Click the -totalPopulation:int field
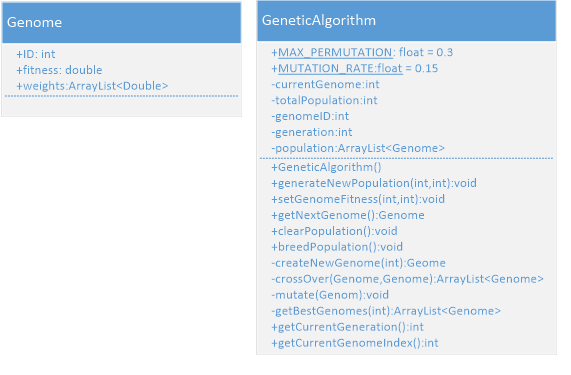This screenshot has height=375, width=571. [324, 100]
